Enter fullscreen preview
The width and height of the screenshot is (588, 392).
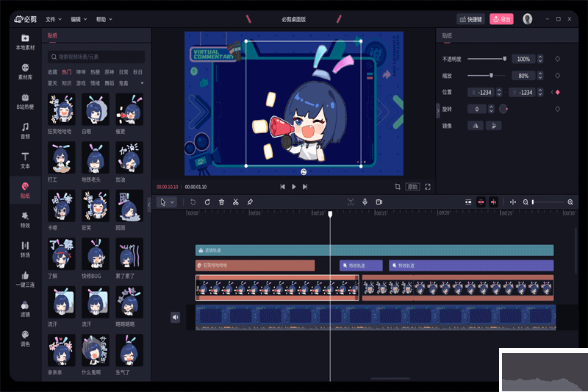pyautogui.click(x=428, y=186)
